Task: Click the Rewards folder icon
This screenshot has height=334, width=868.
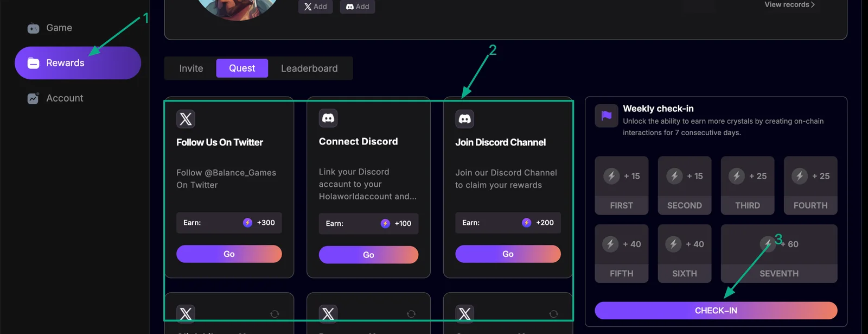Action: click(33, 63)
